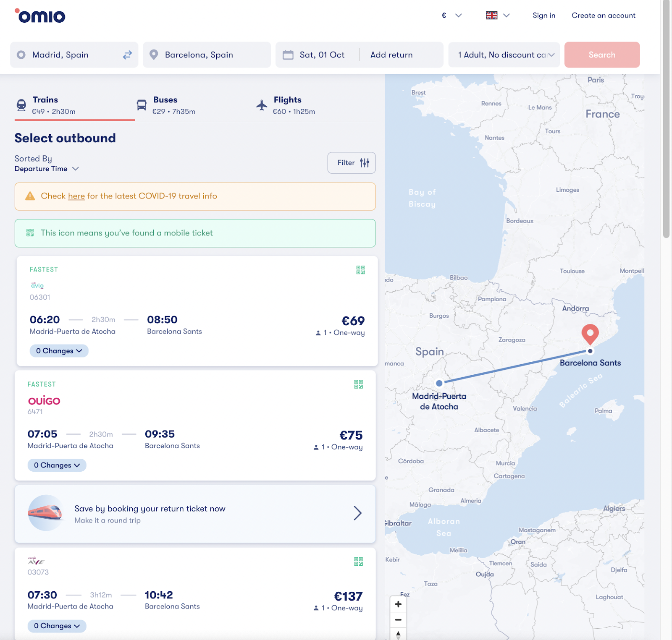Click the mobile ticket QR icon on €69 card

(360, 270)
